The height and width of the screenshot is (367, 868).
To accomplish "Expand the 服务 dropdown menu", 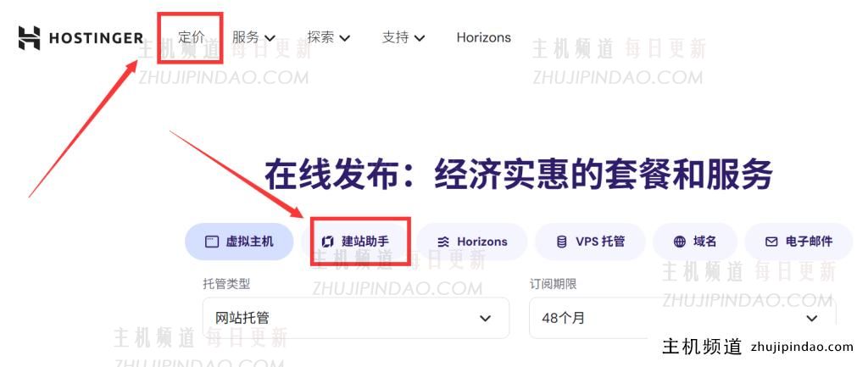I will 253,37.
